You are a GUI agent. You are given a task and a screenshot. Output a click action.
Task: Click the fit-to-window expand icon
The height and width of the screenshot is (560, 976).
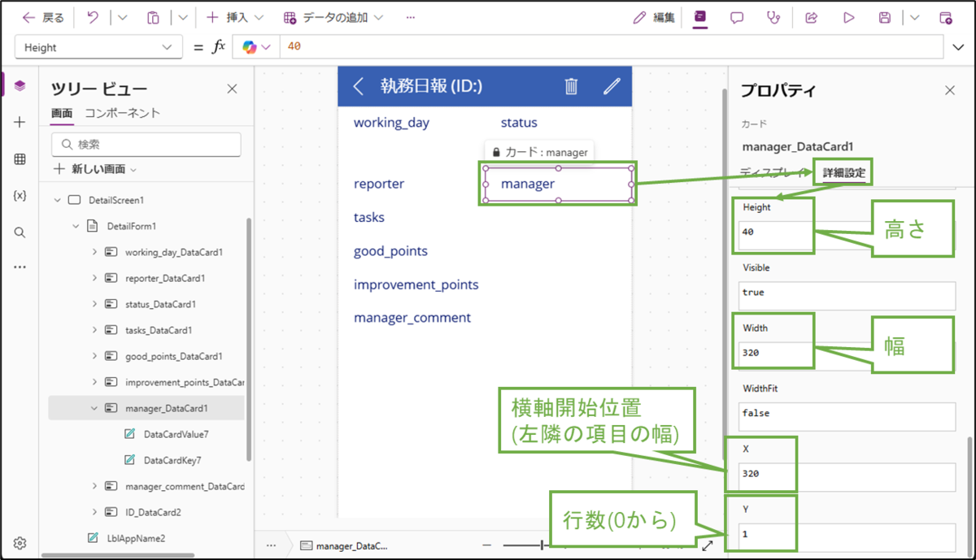click(x=708, y=545)
